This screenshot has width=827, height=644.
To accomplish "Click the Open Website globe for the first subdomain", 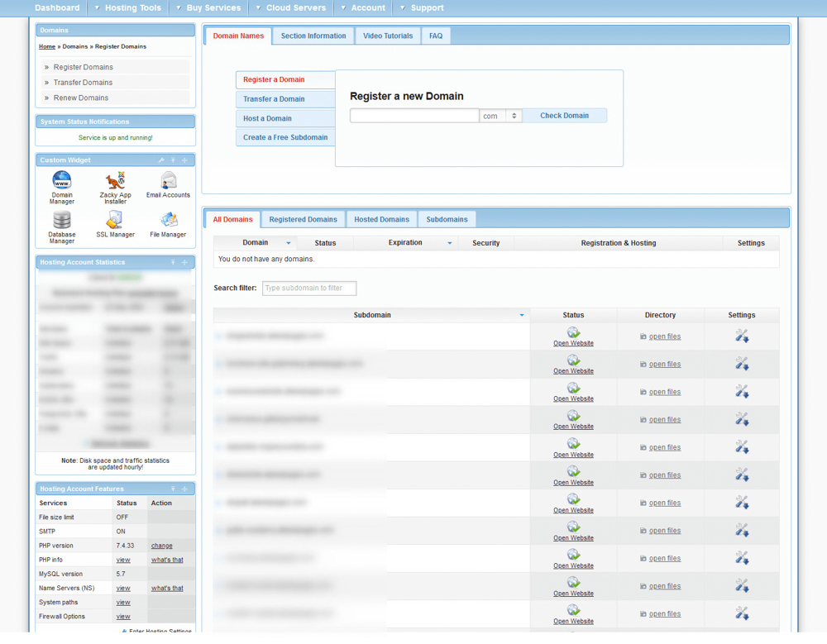I will 573,332.
